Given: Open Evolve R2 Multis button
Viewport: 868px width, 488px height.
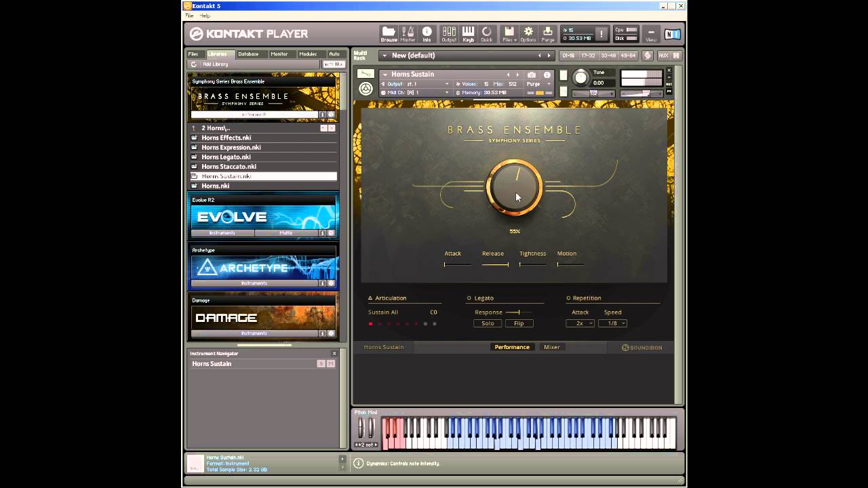Looking at the screenshot, I should pyautogui.click(x=286, y=233).
